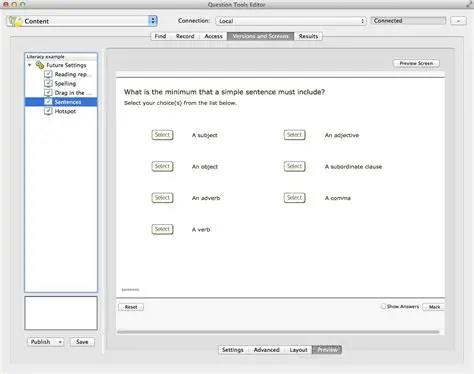The image size is (474, 374).
Task: Select the choice An object
Action: click(x=162, y=166)
